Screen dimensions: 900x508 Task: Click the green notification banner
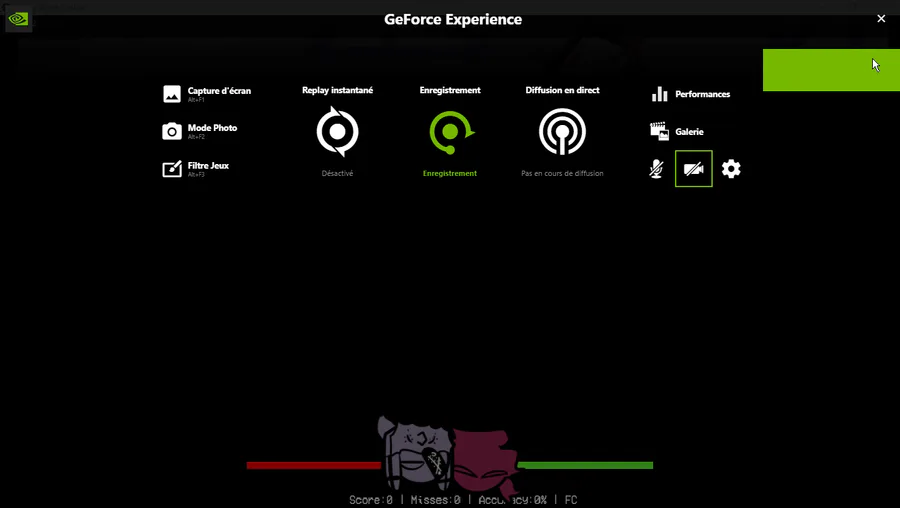831,70
